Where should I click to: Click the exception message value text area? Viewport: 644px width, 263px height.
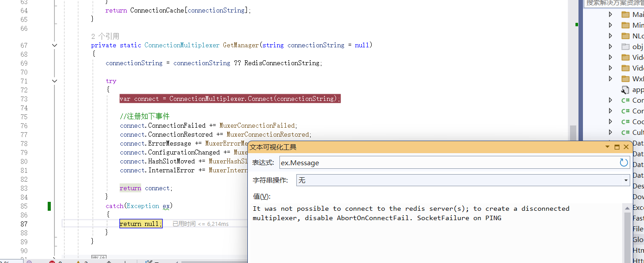pyautogui.click(x=435, y=232)
